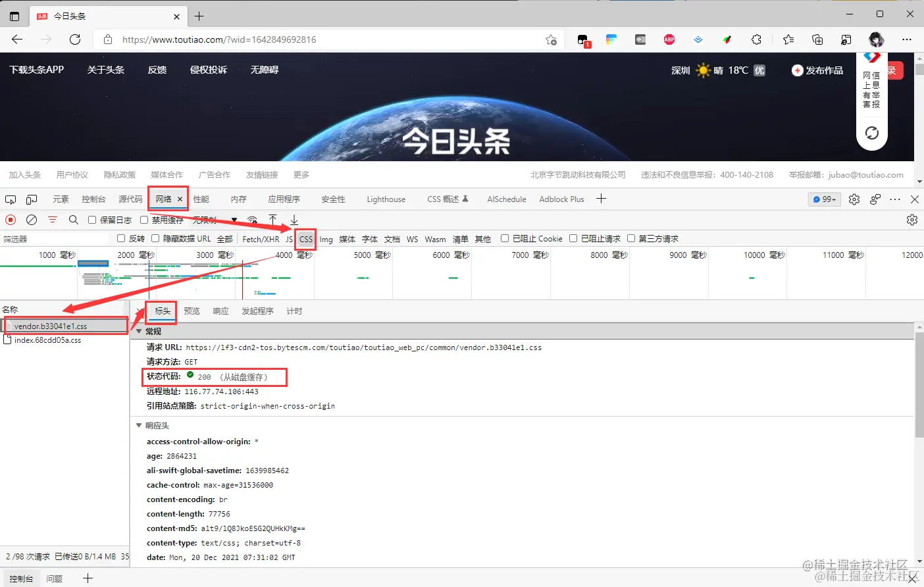Click 下载头条APP link on webpage
This screenshot has height=587, width=924.
pyautogui.click(x=37, y=70)
